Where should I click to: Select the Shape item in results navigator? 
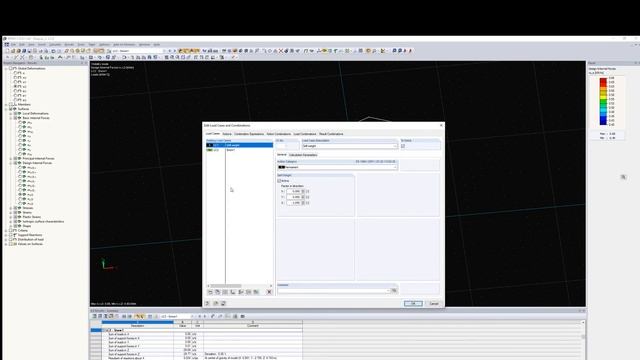click(x=27, y=226)
